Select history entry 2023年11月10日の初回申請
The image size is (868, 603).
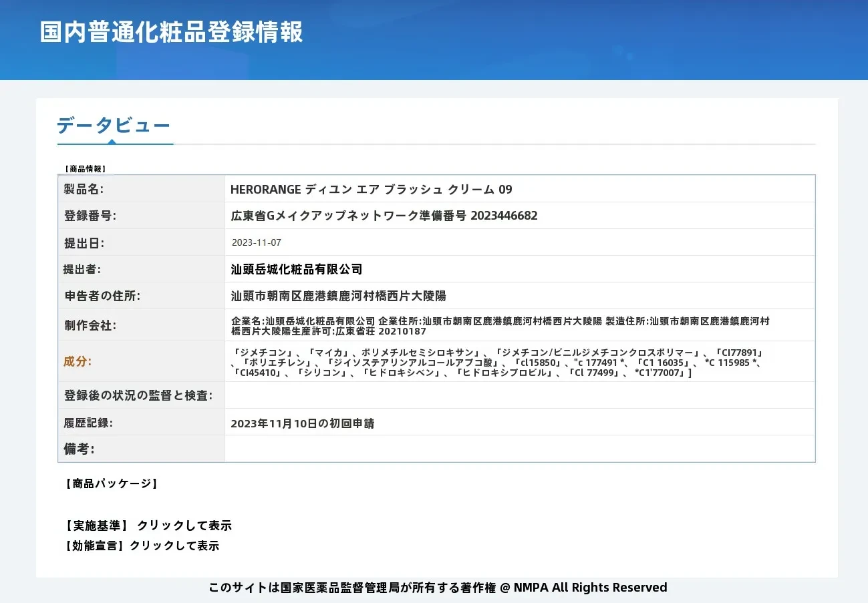tap(302, 423)
